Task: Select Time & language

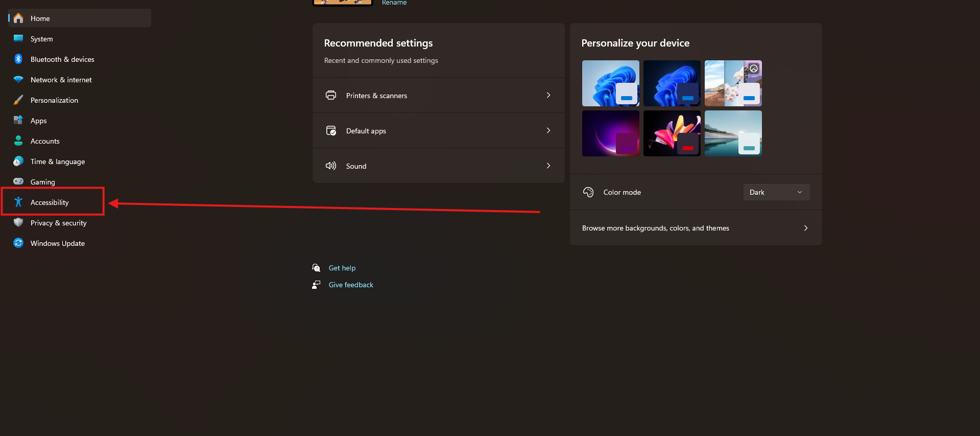Action: [x=79, y=162]
